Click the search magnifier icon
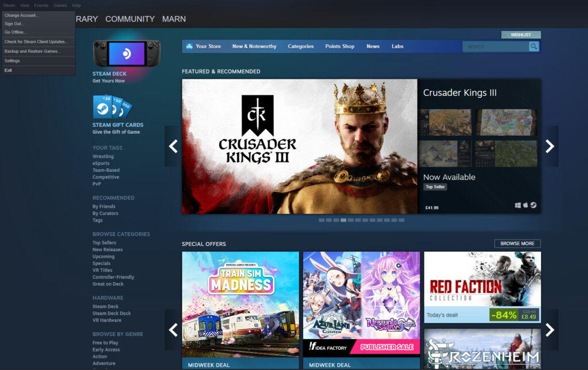The height and width of the screenshot is (370, 588). [x=533, y=47]
